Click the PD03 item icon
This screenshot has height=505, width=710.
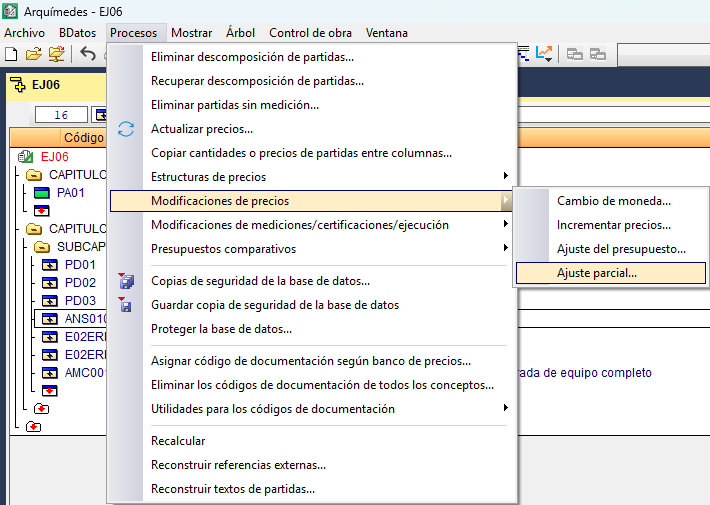[x=50, y=301]
